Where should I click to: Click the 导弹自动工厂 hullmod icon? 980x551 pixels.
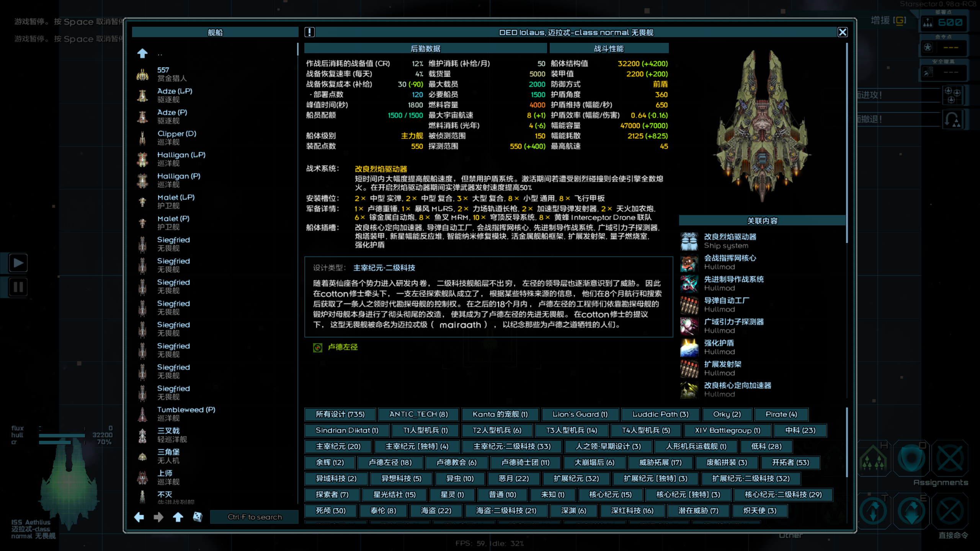(x=689, y=305)
